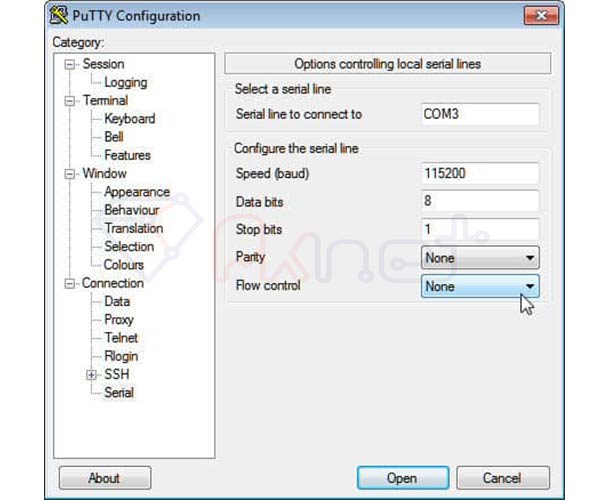Select the Session category
Viewport: 600px width, 500px height.
[x=103, y=64]
